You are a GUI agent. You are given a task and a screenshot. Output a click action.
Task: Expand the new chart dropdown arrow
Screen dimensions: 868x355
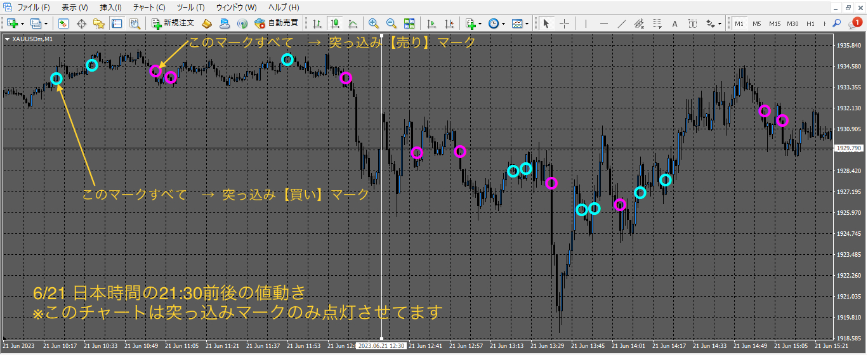[23, 23]
